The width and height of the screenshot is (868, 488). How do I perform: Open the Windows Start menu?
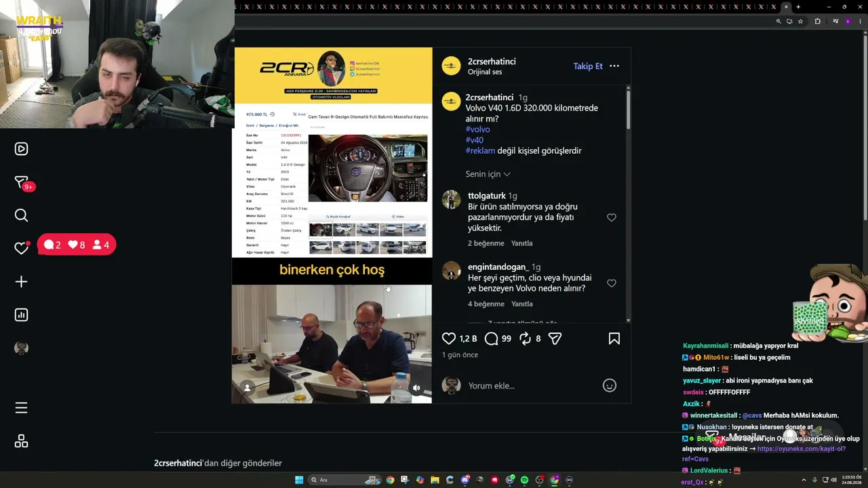tap(299, 480)
